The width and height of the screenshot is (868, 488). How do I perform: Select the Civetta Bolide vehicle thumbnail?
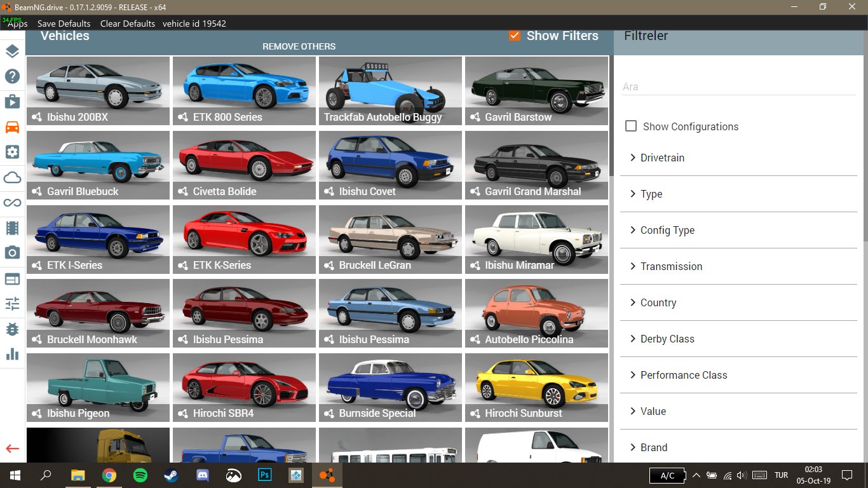(244, 164)
